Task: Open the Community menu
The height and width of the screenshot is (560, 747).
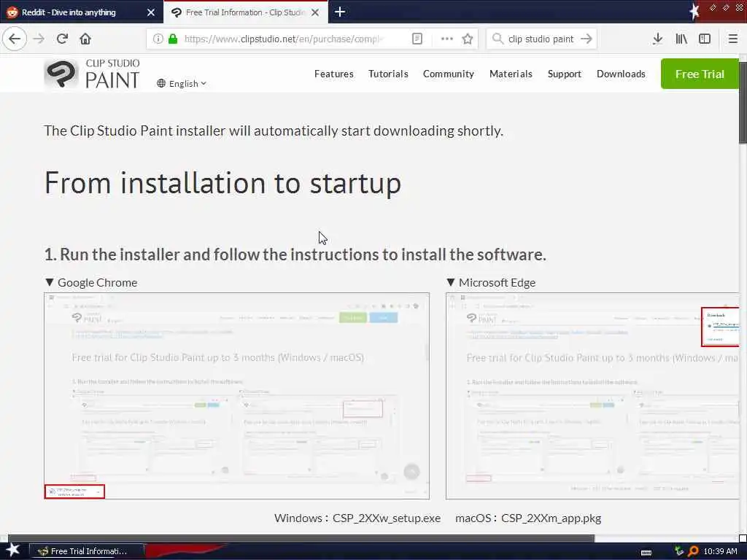Action: 449,74
